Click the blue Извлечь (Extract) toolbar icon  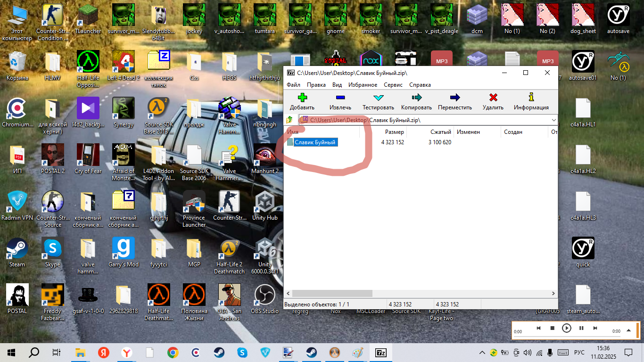click(340, 98)
